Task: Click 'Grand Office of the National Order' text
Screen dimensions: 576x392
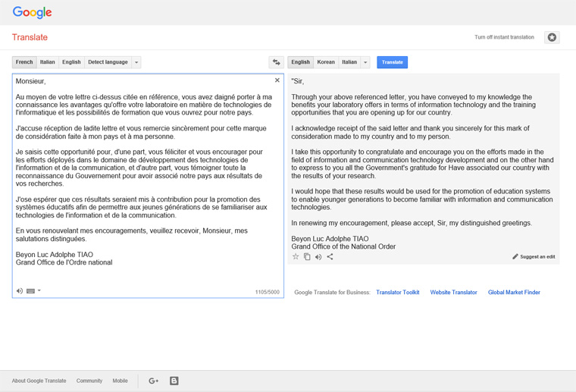Action: click(x=343, y=246)
